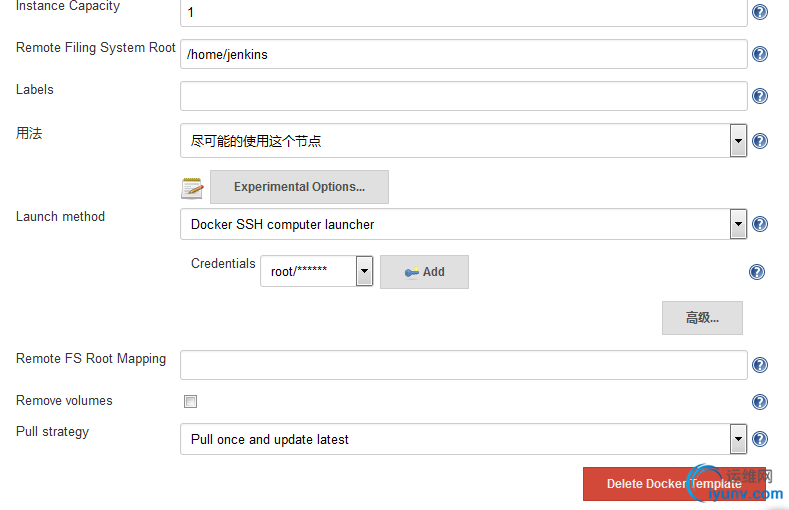Open help for Instance Capacity field

click(759, 13)
